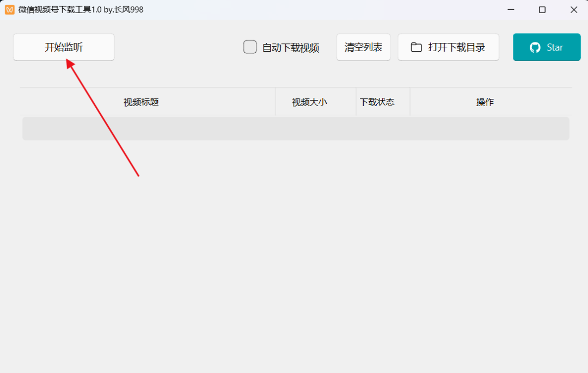Click the 操作 column header
This screenshot has height=373, width=588.
[x=485, y=102]
